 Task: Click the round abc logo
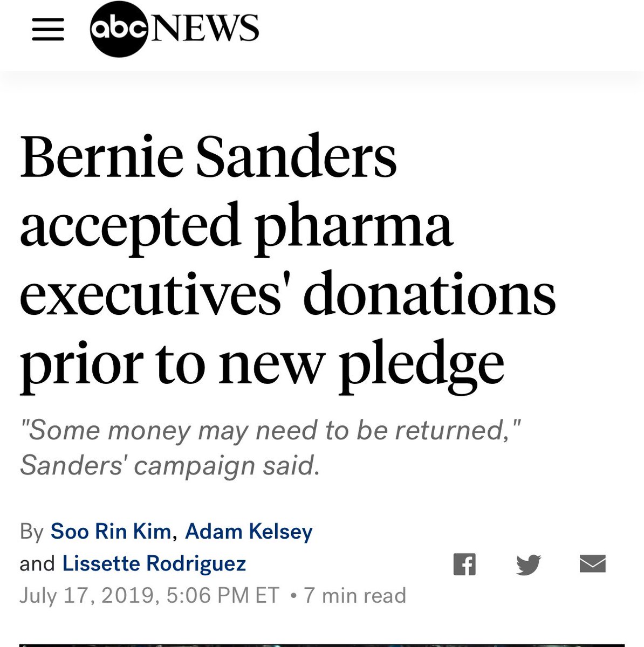(119, 30)
